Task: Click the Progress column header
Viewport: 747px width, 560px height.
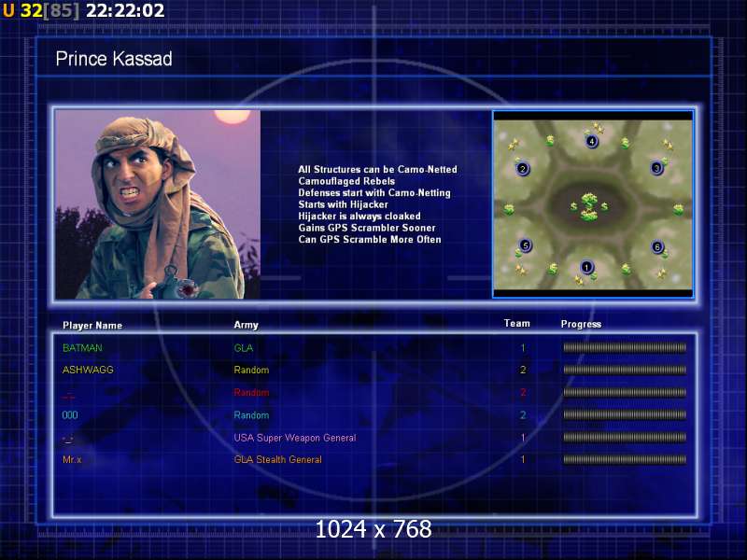Action: pyautogui.click(x=581, y=324)
